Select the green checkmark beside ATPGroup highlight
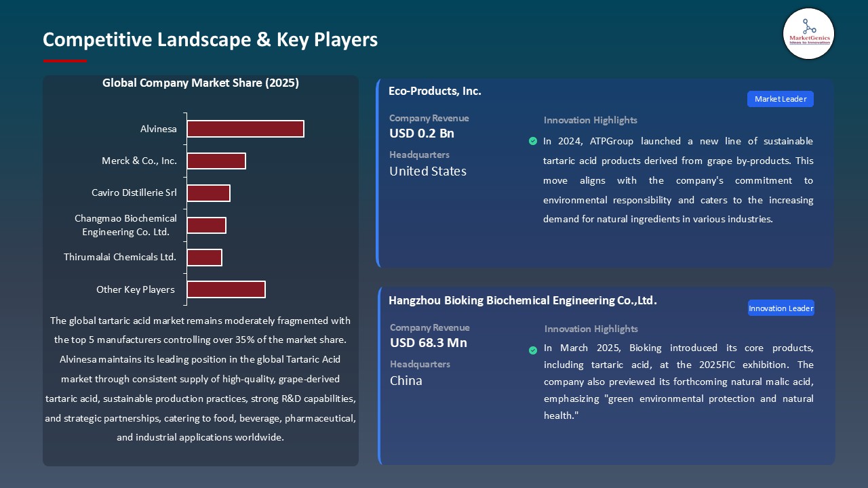The width and height of the screenshot is (868, 488). [x=533, y=141]
